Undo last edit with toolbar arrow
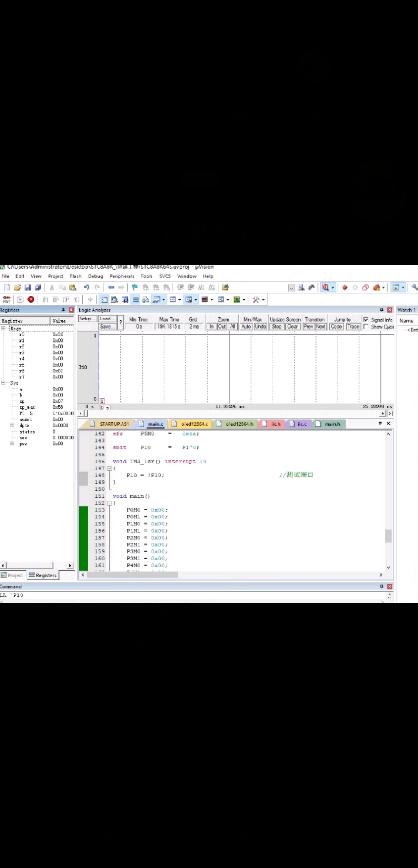 click(87, 288)
